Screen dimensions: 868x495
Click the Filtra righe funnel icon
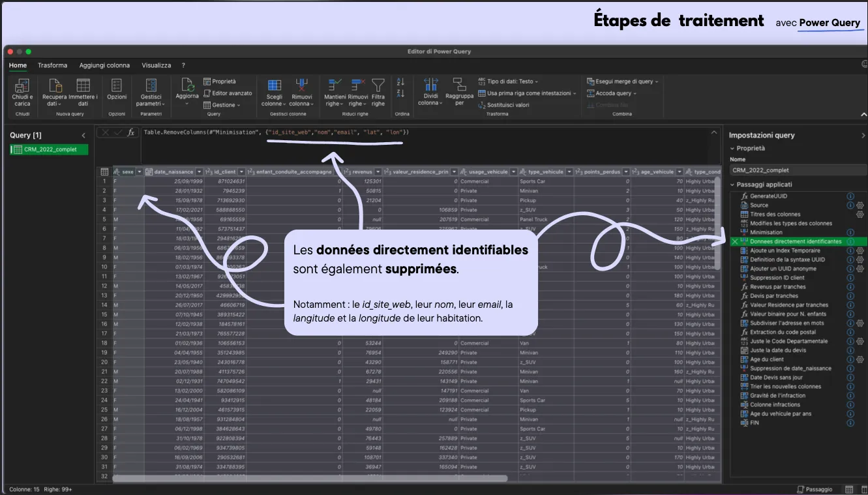[378, 85]
